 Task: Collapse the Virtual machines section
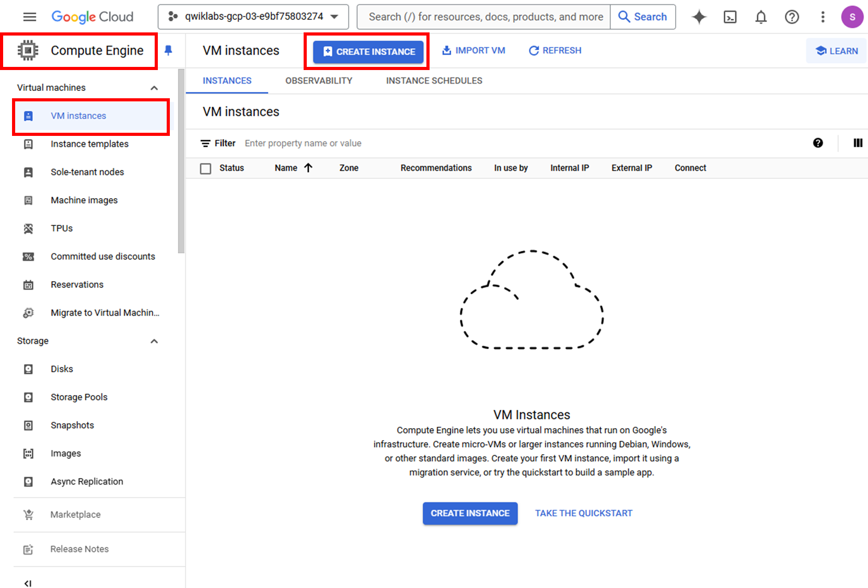pyautogui.click(x=154, y=88)
